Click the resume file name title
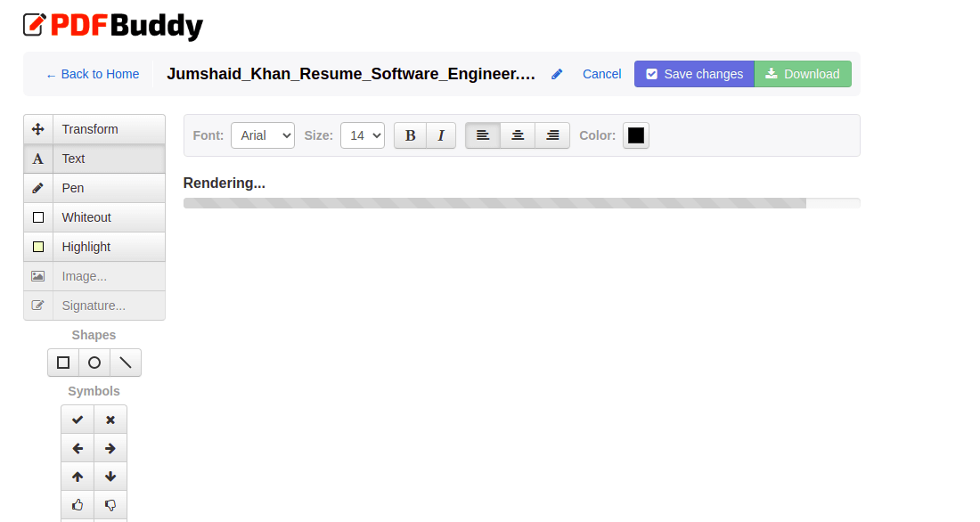Image resolution: width=980 pixels, height=522 pixels. 351,74
